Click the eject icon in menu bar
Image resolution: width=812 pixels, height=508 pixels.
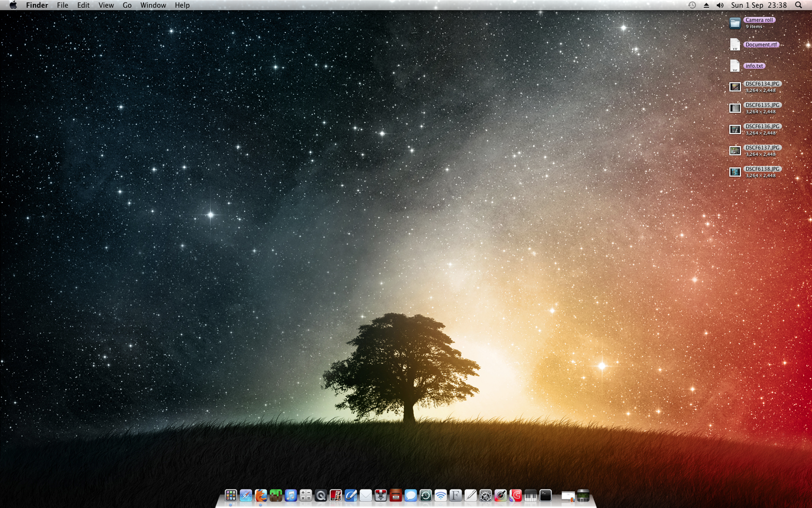point(706,5)
